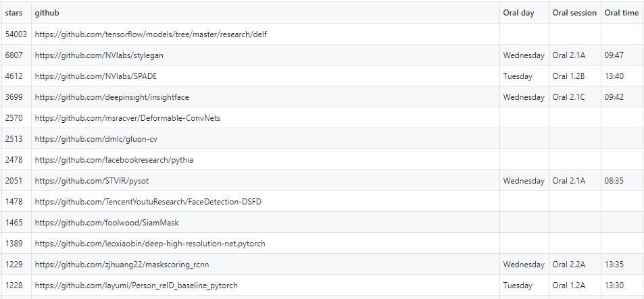Viewport: 644px width, 299px height.
Task: Click the foolwood SiamMask link
Action: pos(107,223)
